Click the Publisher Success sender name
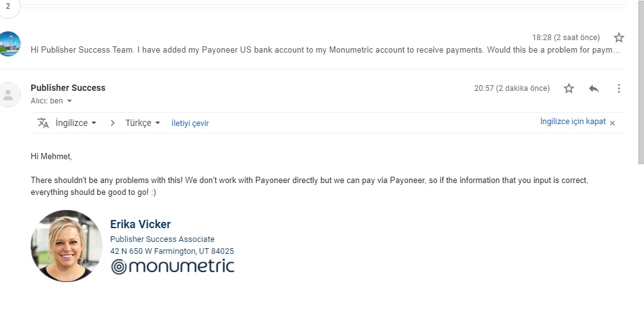644x309 pixels. tap(68, 88)
